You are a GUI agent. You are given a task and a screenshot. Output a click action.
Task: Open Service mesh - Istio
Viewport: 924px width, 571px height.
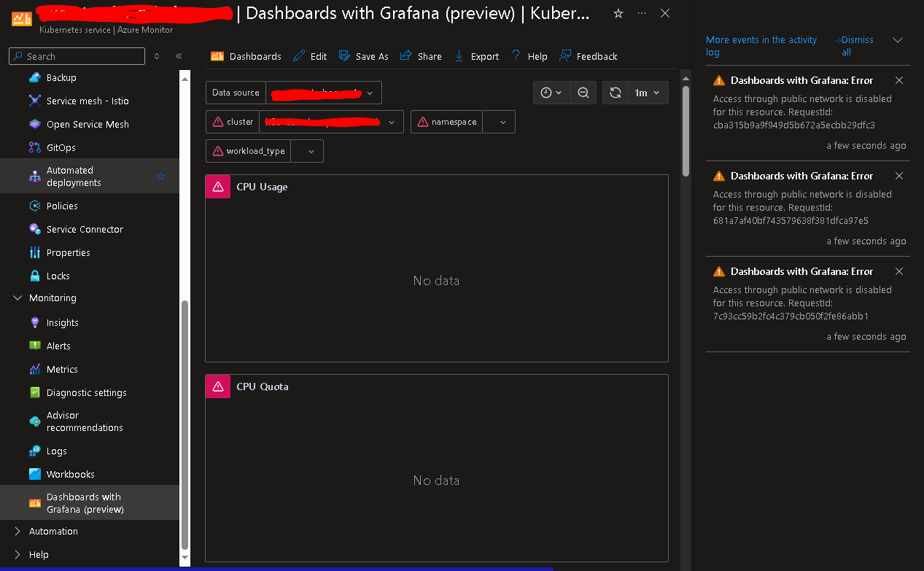coord(88,101)
